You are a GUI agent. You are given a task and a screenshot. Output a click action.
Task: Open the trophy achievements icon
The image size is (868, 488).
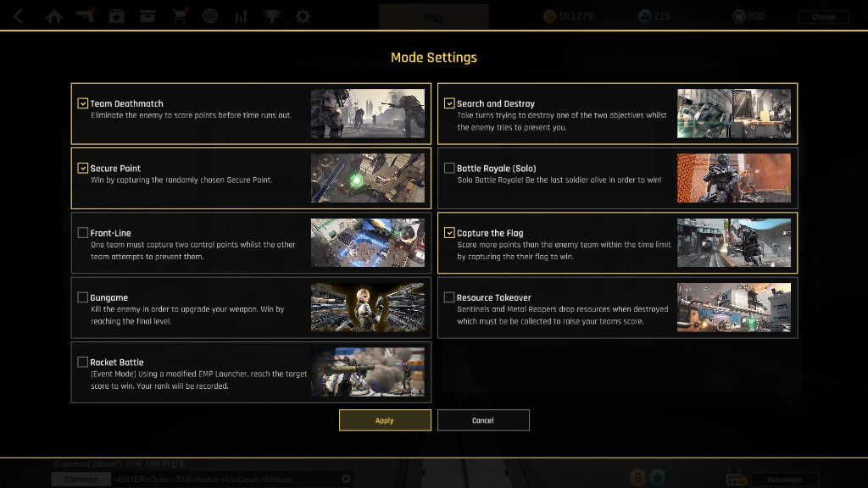(272, 16)
